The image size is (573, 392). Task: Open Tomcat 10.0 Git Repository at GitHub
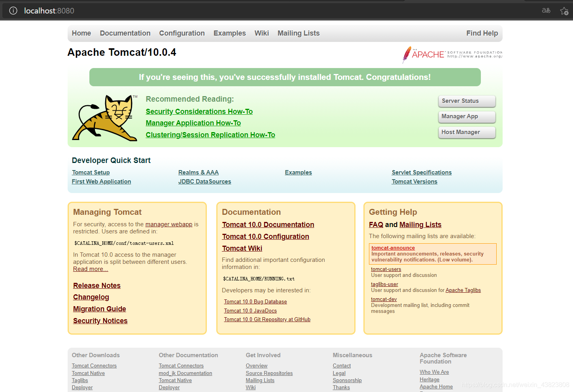coord(267,320)
